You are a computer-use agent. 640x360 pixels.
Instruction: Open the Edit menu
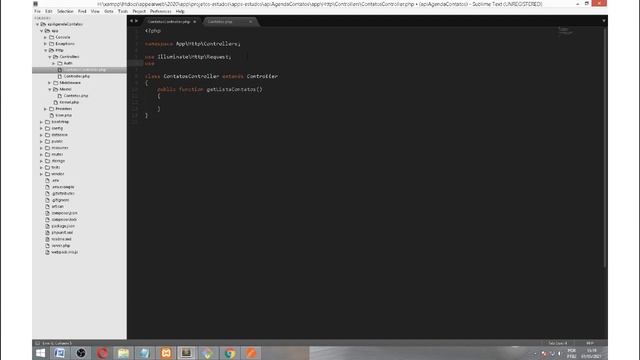49,11
